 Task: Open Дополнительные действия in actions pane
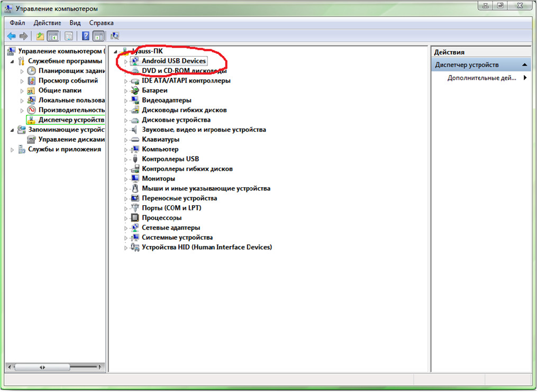coord(481,78)
